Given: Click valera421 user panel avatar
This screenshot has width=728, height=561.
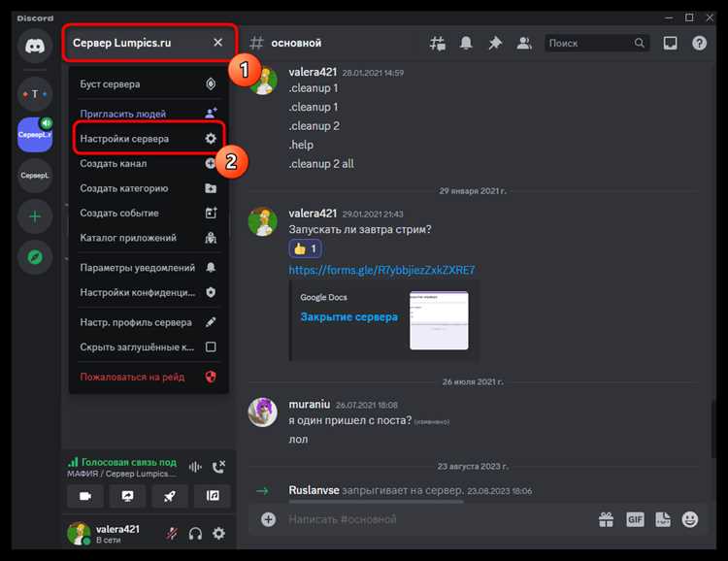Looking at the screenshot, I should (x=79, y=533).
